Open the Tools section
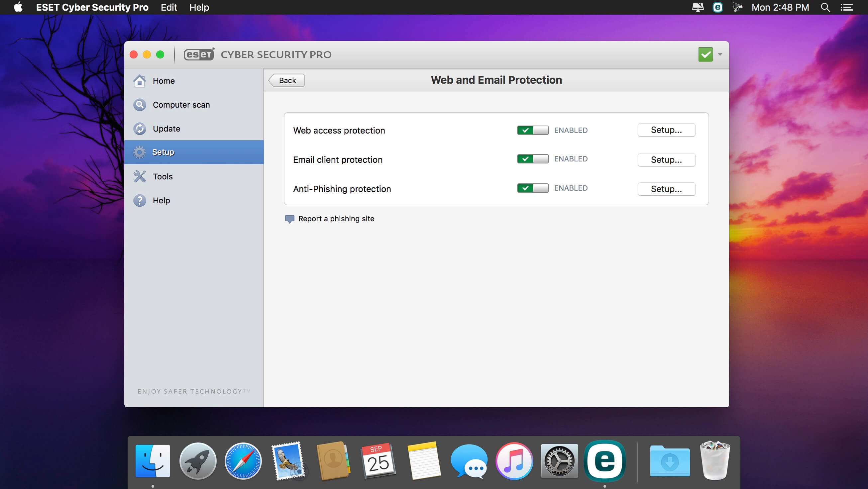This screenshot has height=489, width=868. click(x=194, y=176)
